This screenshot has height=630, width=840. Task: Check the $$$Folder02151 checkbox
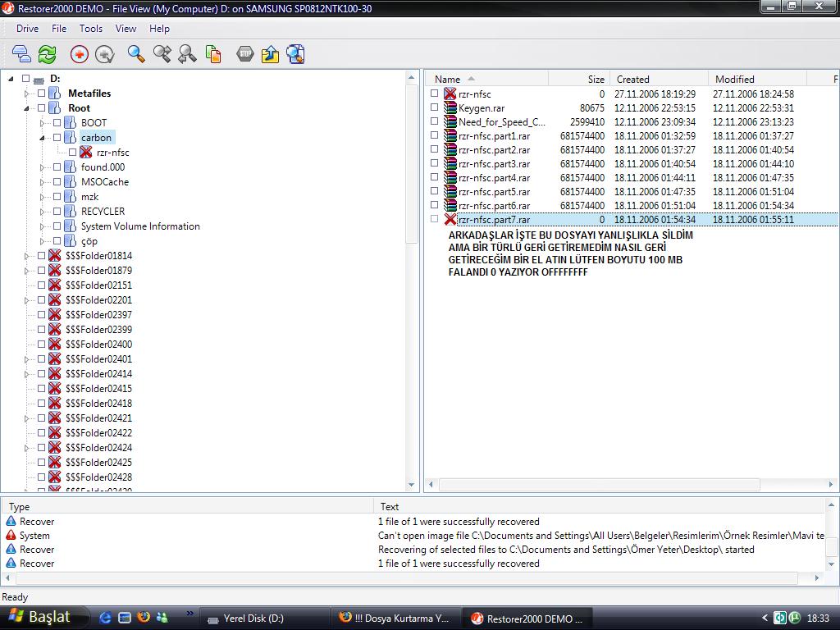(x=41, y=285)
